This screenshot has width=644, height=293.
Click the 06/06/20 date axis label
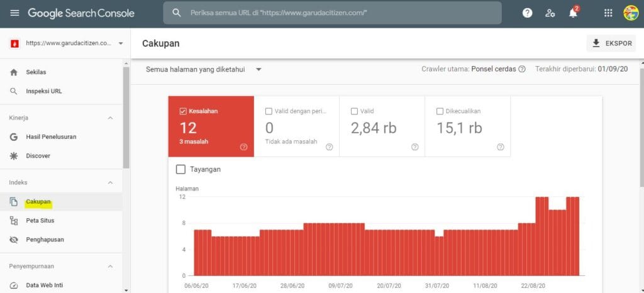197,285
